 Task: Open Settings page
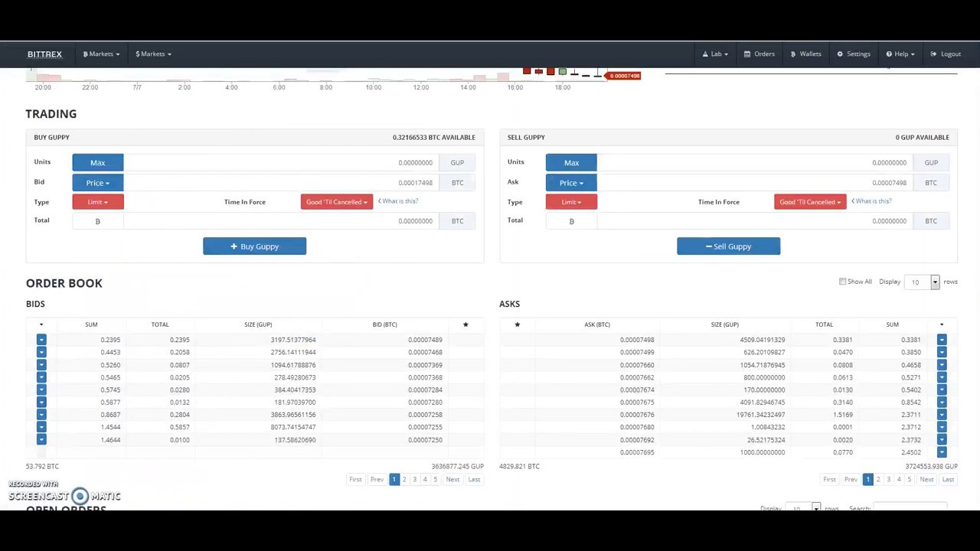[854, 54]
